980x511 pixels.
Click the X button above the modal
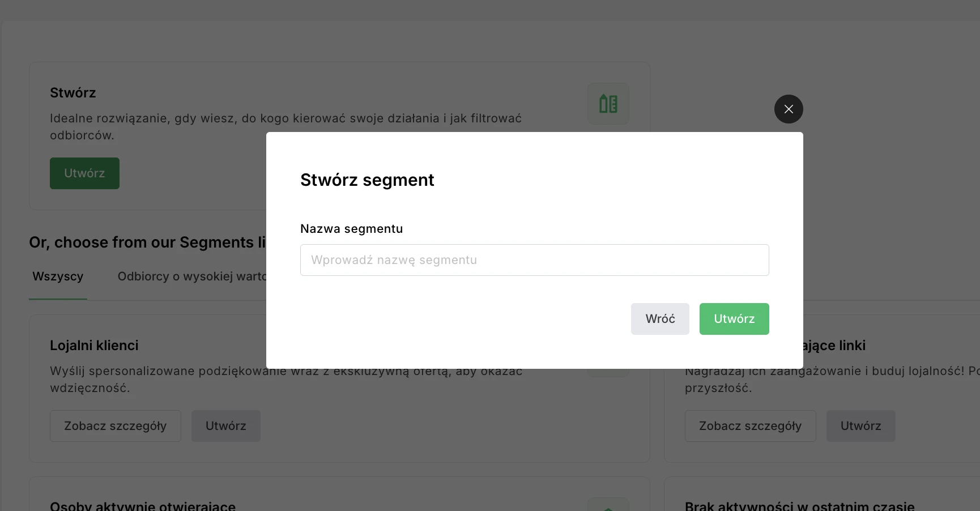tap(788, 109)
